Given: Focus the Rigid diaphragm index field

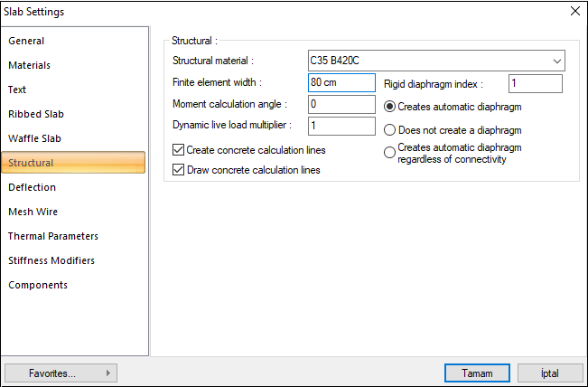Looking at the screenshot, I should [535, 84].
